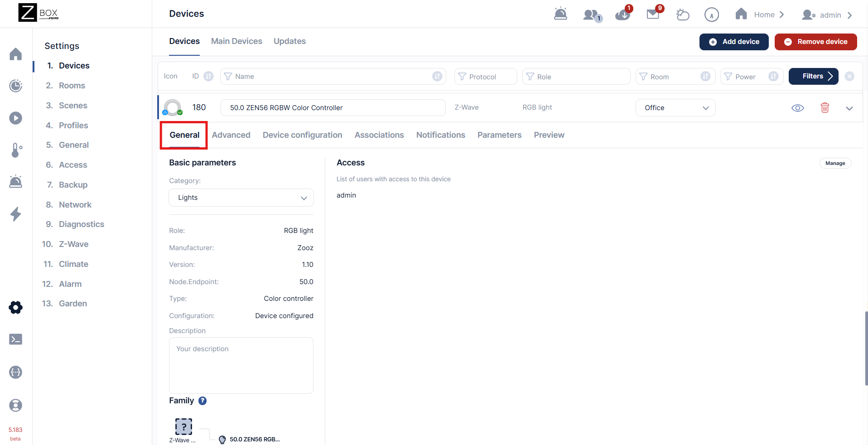Switch to the Updates tab
This screenshot has width=868, height=445.
[x=289, y=41]
